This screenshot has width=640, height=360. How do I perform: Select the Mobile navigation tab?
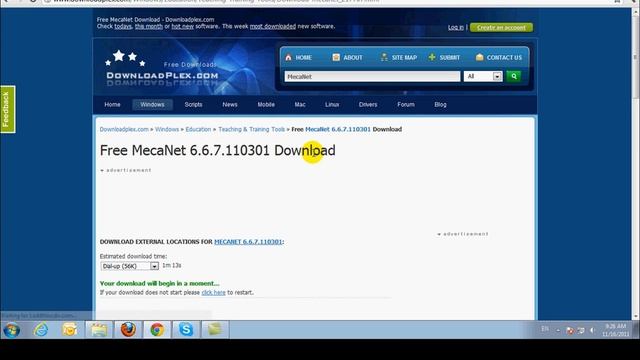point(266,104)
